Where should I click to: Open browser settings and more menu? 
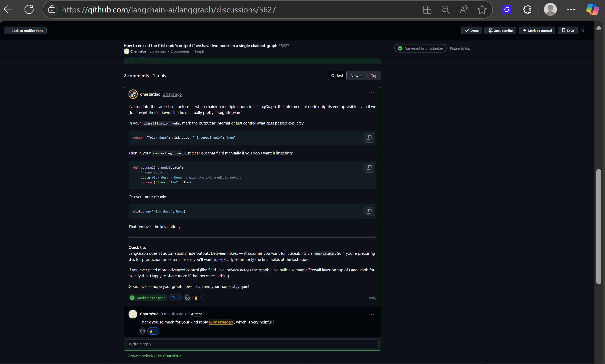[571, 9]
